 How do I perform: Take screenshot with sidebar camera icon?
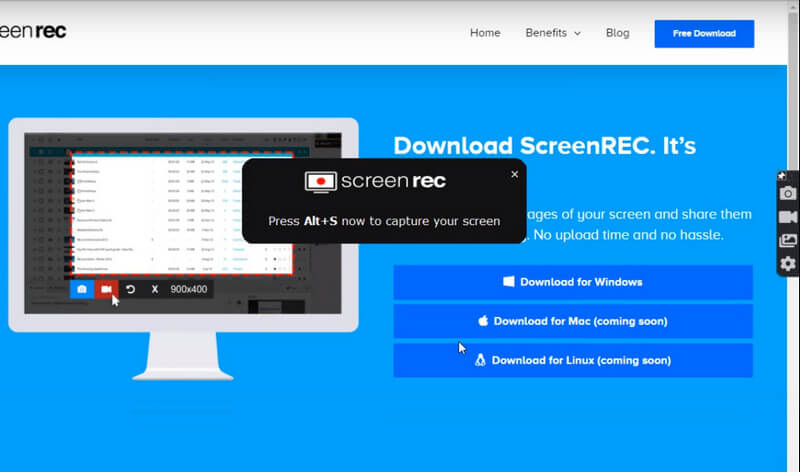click(788, 193)
